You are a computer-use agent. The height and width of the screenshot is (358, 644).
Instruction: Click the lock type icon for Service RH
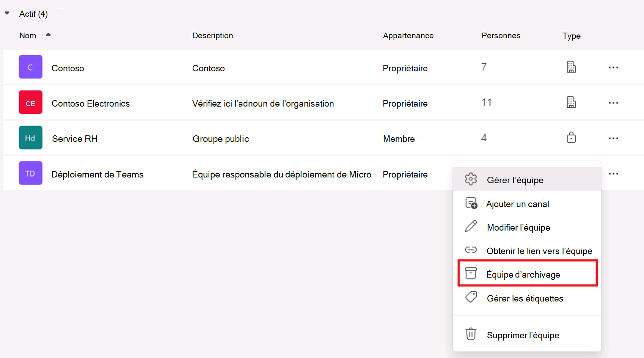pyautogui.click(x=571, y=137)
